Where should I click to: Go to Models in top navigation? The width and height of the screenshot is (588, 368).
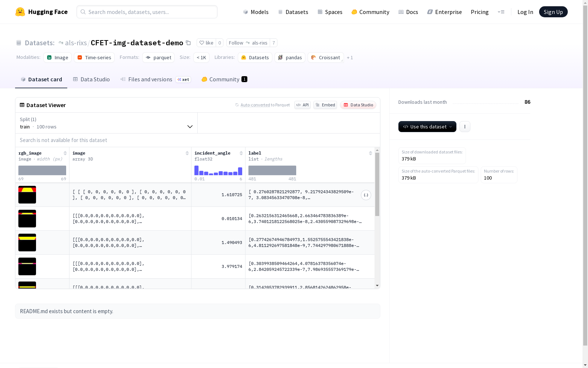(256, 12)
